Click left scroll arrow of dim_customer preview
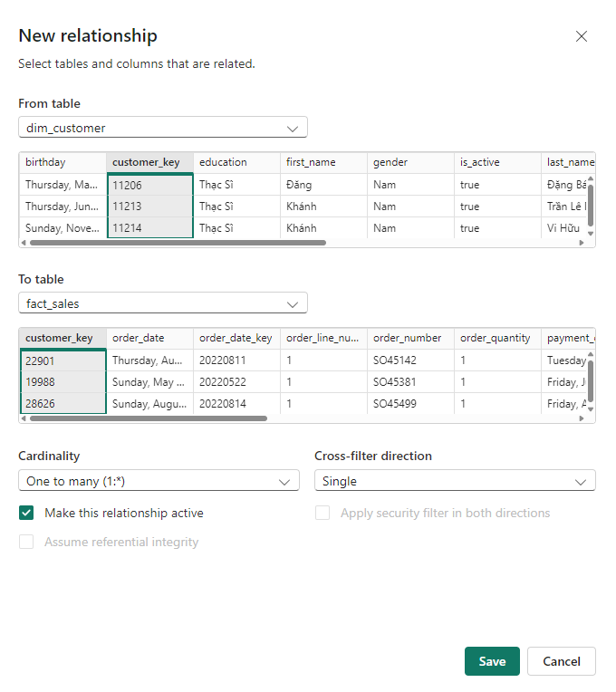 (x=24, y=243)
